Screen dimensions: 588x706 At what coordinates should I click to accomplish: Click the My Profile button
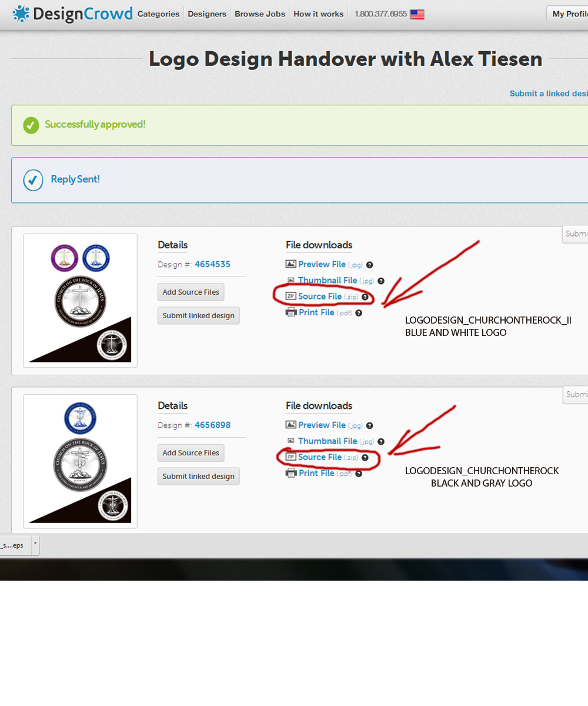567,14
